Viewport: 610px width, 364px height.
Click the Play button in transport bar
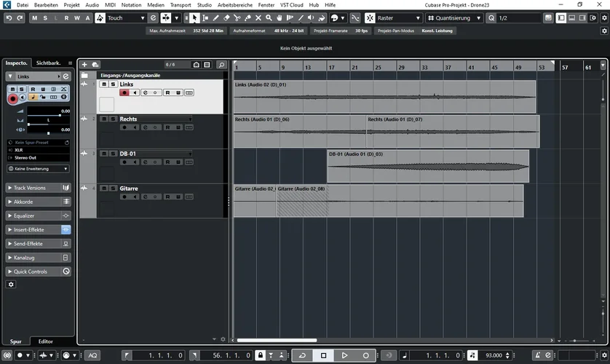(x=345, y=355)
